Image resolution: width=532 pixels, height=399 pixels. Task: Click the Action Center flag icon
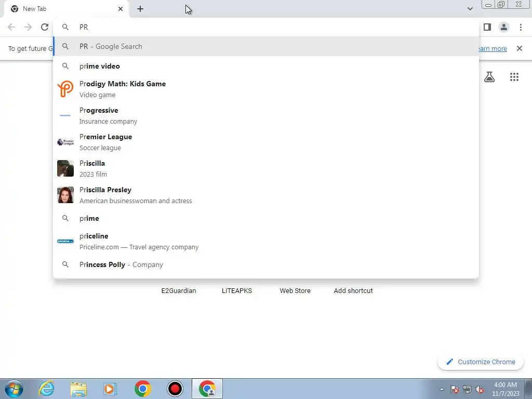[x=455, y=389]
